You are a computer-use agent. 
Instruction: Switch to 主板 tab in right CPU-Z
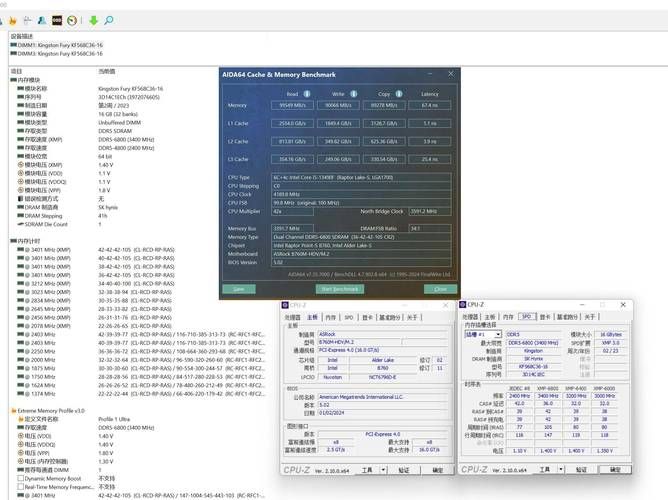(490, 317)
